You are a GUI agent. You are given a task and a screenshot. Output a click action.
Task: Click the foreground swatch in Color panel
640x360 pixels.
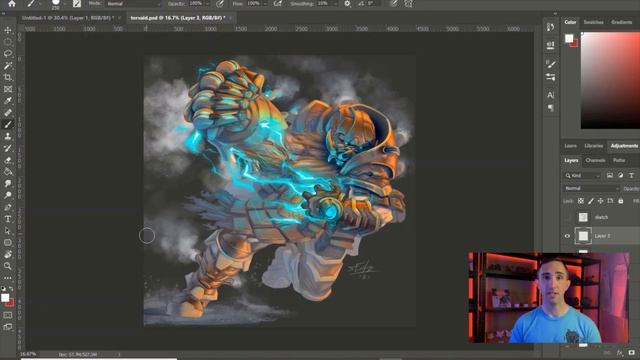(x=569, y=38)
